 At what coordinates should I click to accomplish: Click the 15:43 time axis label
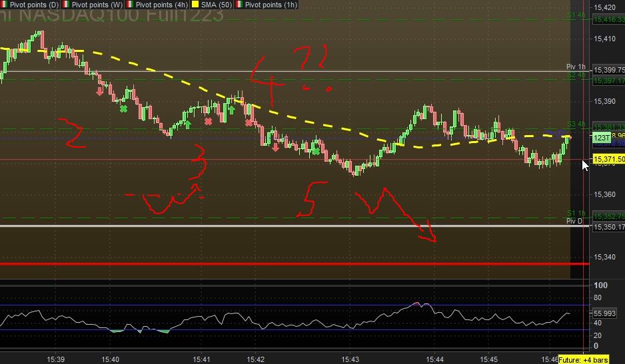point(350,359)
